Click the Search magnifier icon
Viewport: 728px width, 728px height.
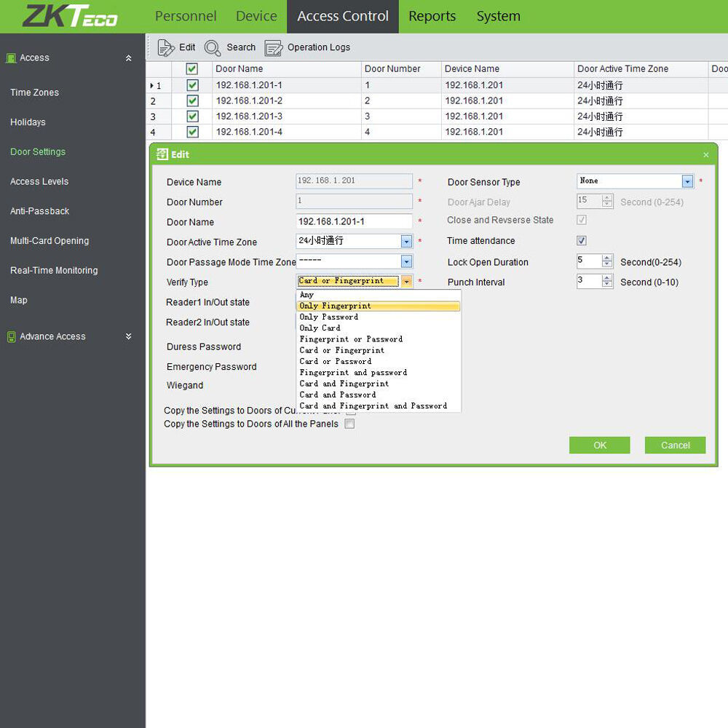tap(213, 48)
